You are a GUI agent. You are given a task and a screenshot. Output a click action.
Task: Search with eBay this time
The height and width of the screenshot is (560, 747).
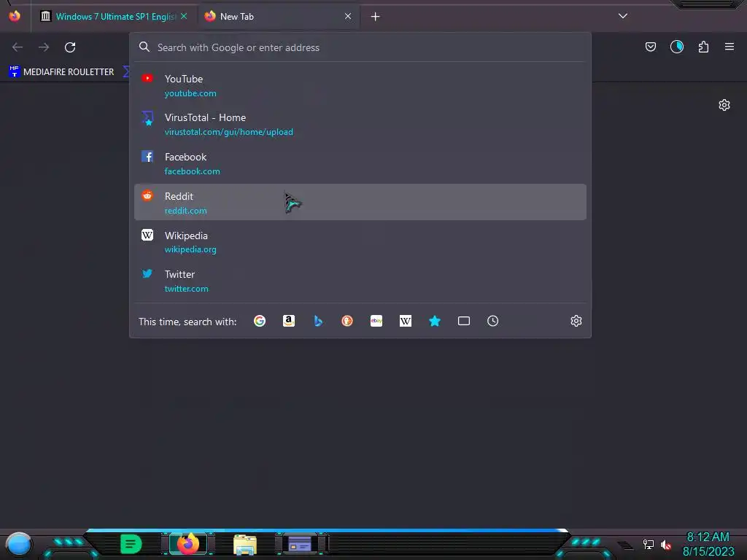coord(376,321)
